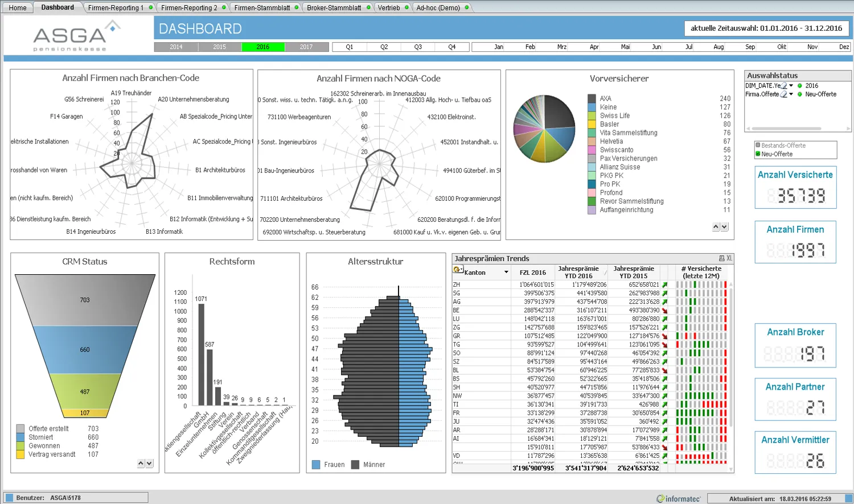Deselect the highlighted year 2016
The height and width of the screenshot is (504, 854).
tap(263, 47)
